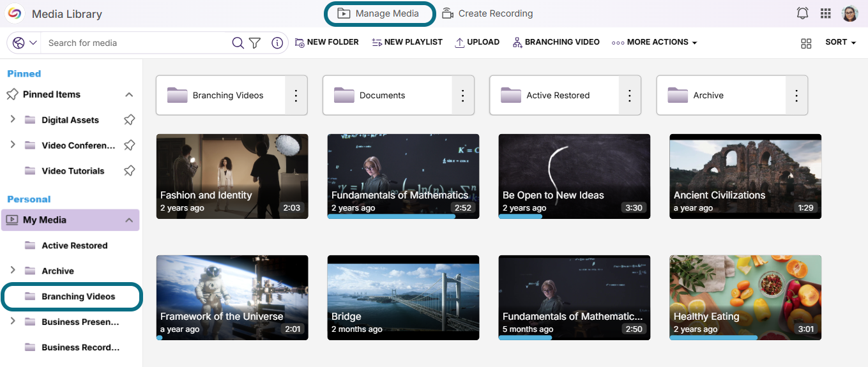The height and width of the screenshot is (367, 868).
Task: Select Video Tutorials in pinned items
Action: coord(73,171)
